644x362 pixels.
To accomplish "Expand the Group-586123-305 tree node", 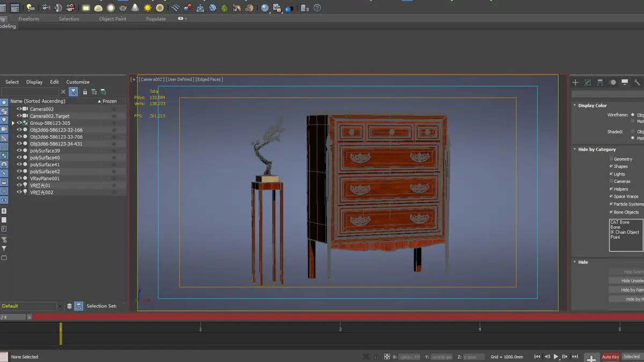I will tap(13, 123).
